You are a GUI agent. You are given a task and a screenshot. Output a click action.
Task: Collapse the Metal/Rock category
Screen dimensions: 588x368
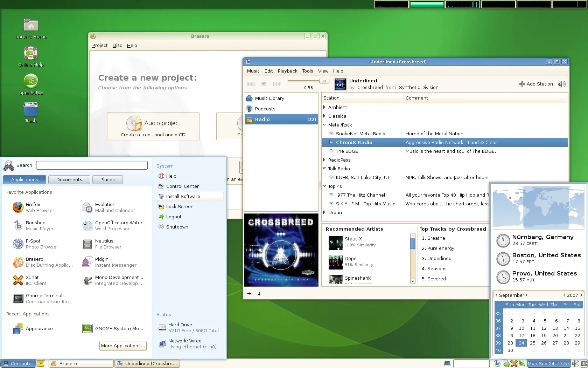324,125
